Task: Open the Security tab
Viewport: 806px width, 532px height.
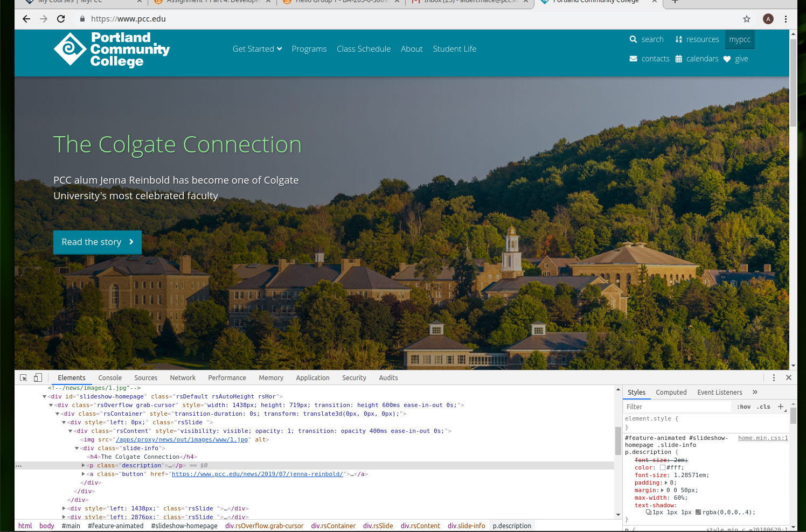Action: (354, 378)
